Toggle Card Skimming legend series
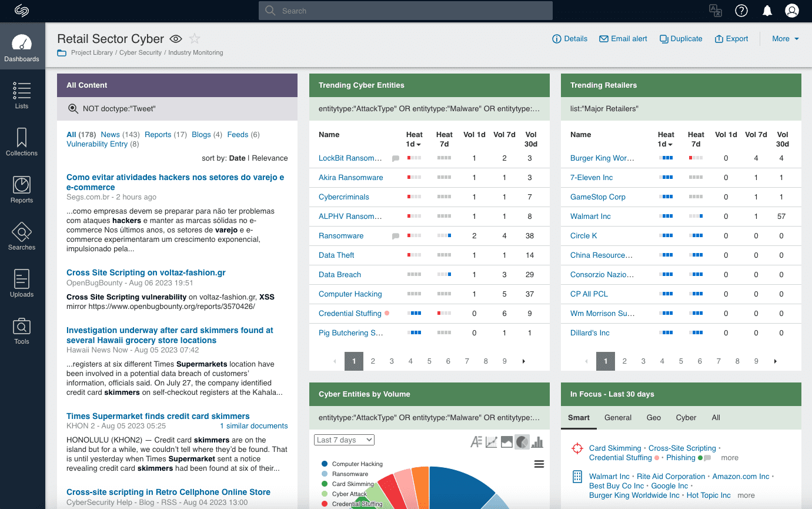Viewport: 812px width, 509px height. coord(347,484)
